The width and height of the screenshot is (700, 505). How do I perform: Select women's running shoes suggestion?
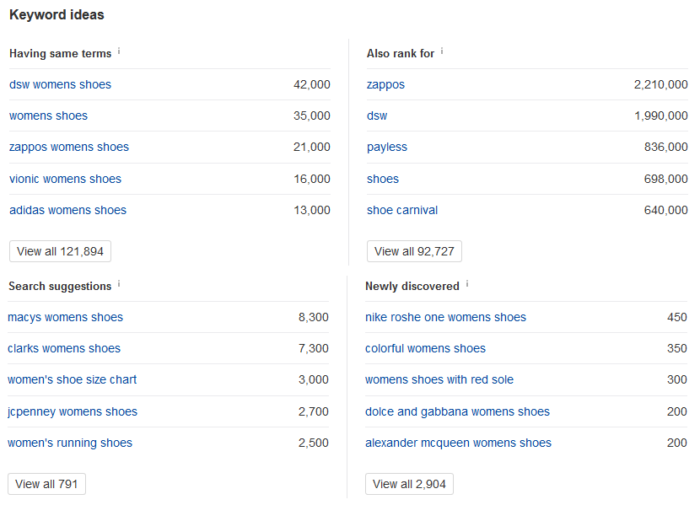coord(70,443)
